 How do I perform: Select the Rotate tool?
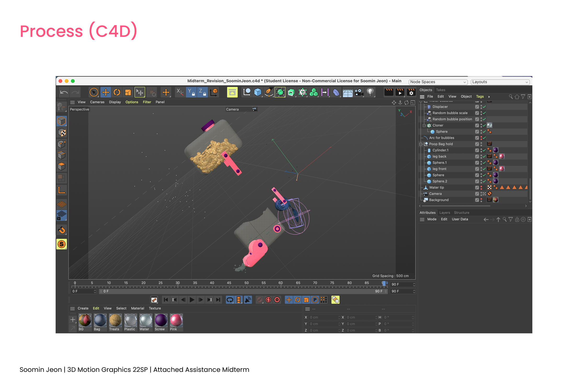(x=117, y=92)
